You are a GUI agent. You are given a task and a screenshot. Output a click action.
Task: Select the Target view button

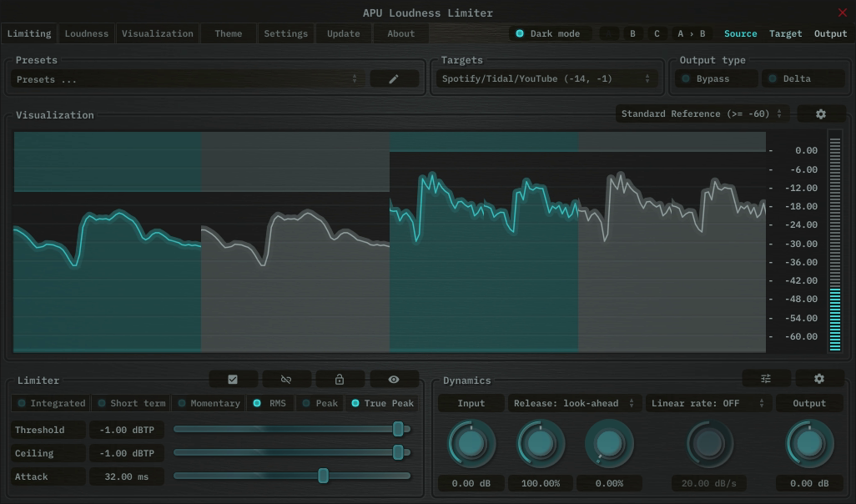tap(785, 34)
